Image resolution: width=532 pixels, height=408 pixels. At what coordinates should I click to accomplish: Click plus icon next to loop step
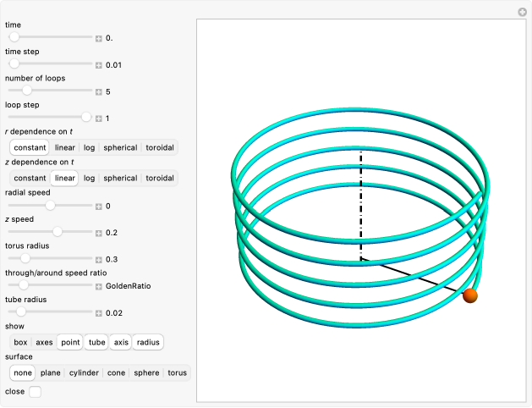click(x=98, y=119)
